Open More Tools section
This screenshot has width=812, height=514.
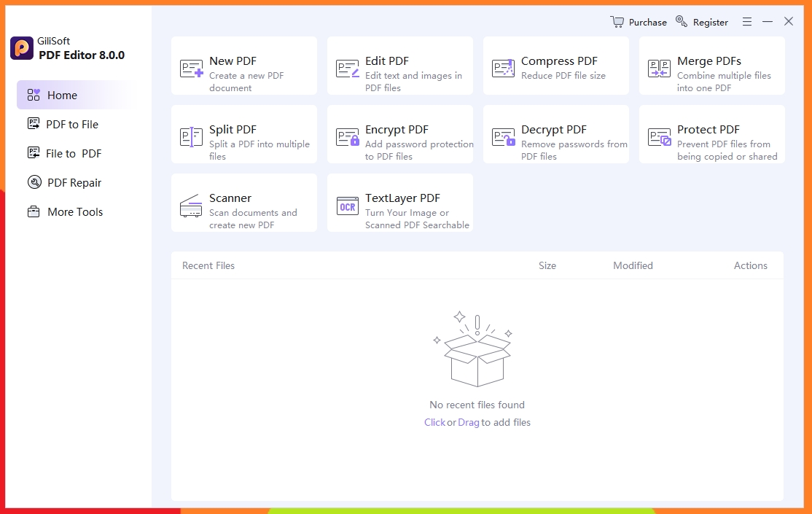(x=75, y=212)
